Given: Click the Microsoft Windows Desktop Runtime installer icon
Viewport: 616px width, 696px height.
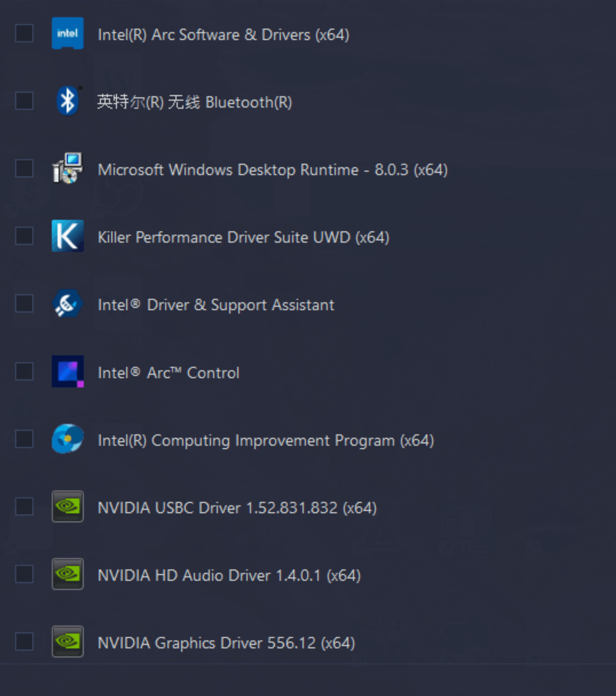Looking at the screenshot, I should [68, 169].
